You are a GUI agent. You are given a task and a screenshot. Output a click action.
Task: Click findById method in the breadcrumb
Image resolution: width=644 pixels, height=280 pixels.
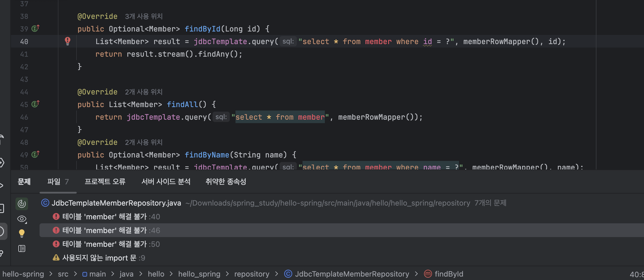pos(443,274)
